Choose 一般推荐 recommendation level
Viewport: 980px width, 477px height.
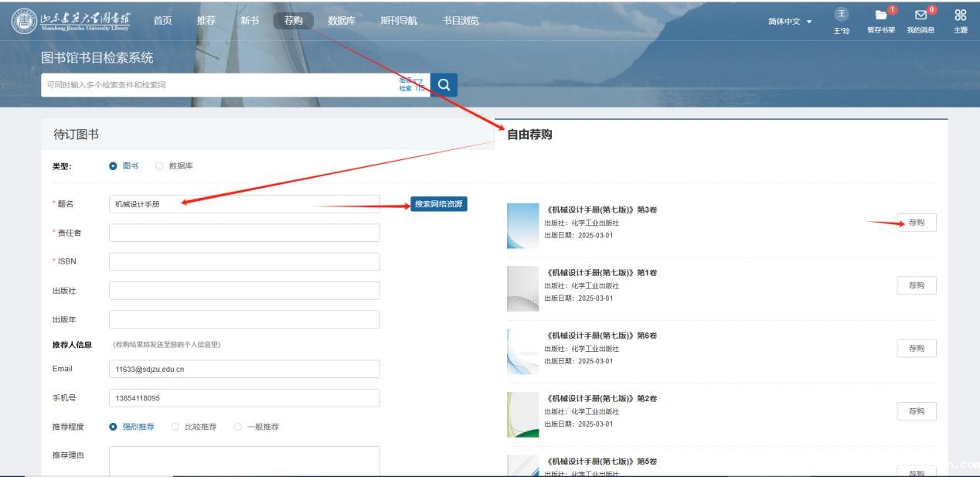[238, 427]
